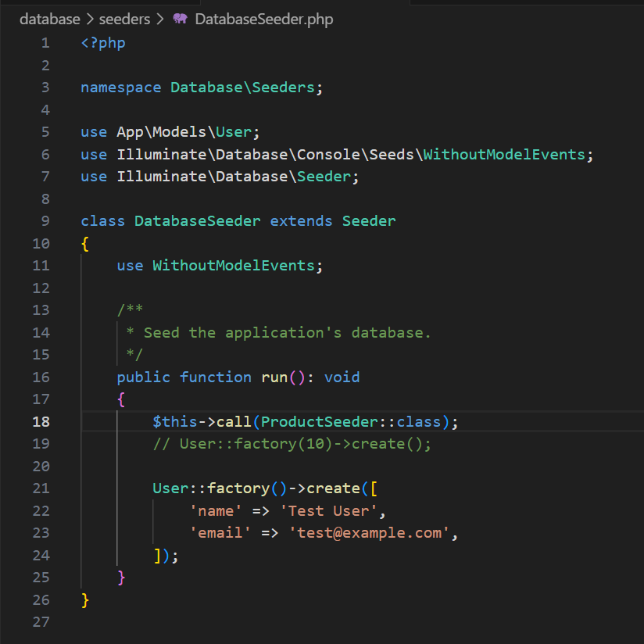Click the 'test@example.com' string
Screen dimensions: 644x644
coord(369,533)
